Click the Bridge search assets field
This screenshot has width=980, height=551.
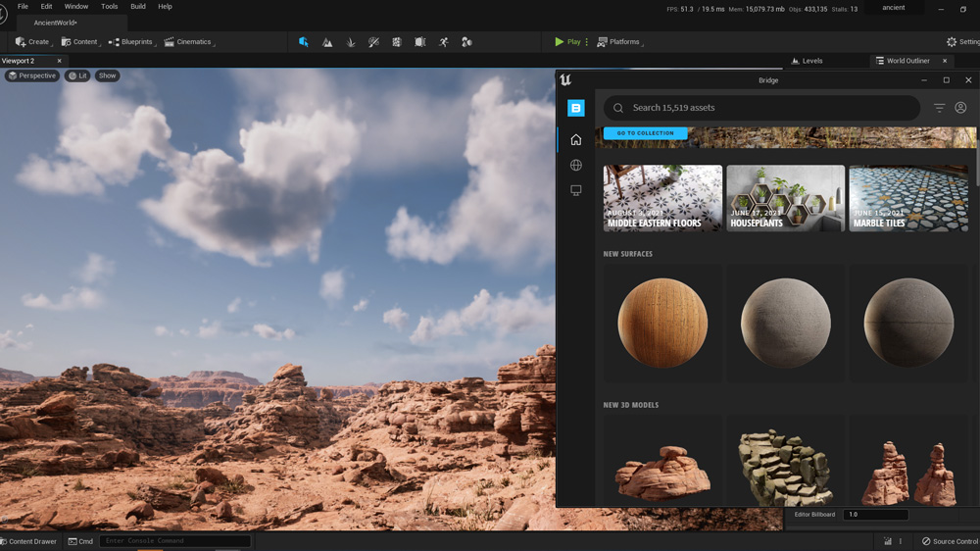point(761,108)
